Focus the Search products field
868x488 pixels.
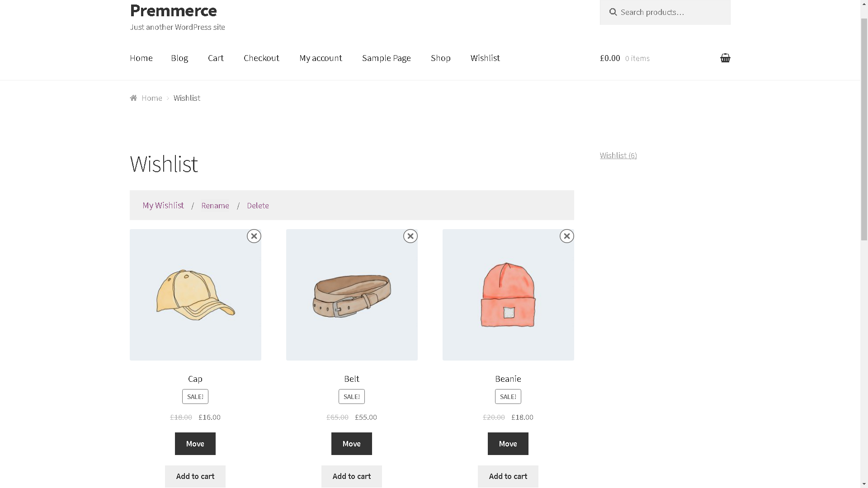point(671,12)
